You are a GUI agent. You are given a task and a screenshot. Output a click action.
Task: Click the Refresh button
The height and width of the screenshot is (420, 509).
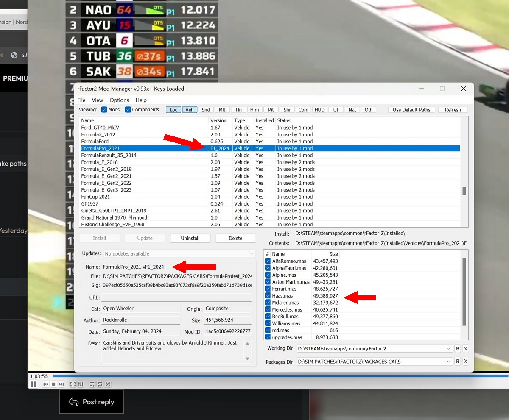tap(453, 110)
